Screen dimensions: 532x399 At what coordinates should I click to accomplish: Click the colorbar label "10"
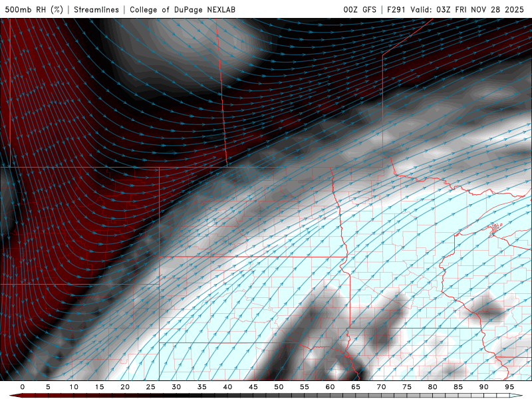[74, 387]
